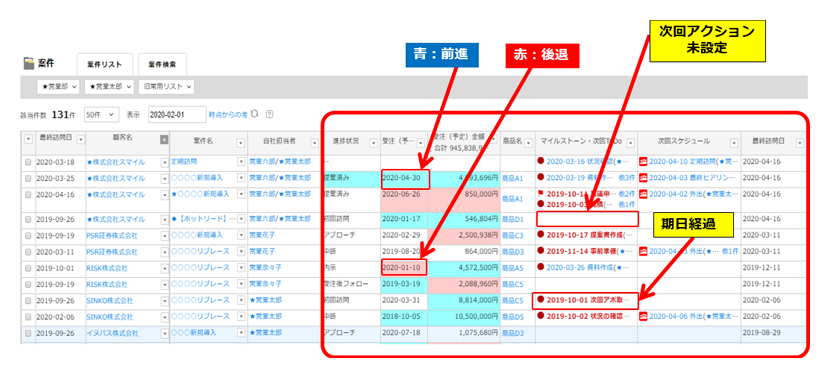The image size is (830, 380).
Task: Click 受注後フォロー status cell
Action: coord(351,284)
